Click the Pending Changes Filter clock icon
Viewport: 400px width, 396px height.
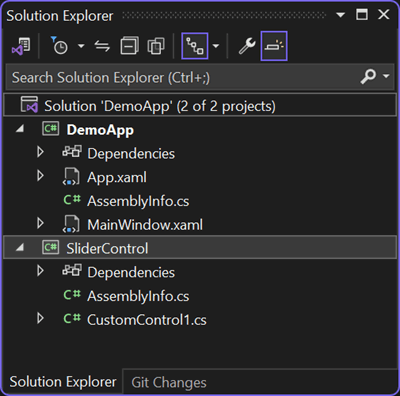pos(59,46)
